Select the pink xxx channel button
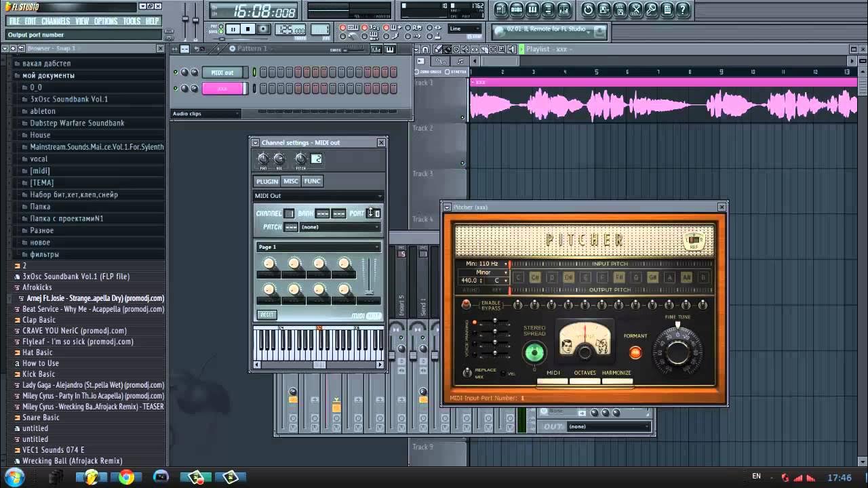The image size is (868, 488). [222, 89]
